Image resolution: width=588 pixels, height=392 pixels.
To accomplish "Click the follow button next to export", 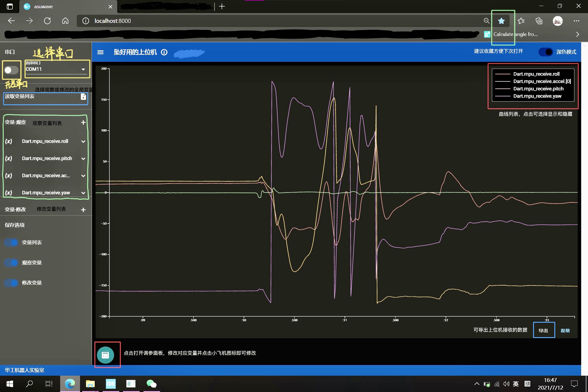I will (x=565, y=330).
